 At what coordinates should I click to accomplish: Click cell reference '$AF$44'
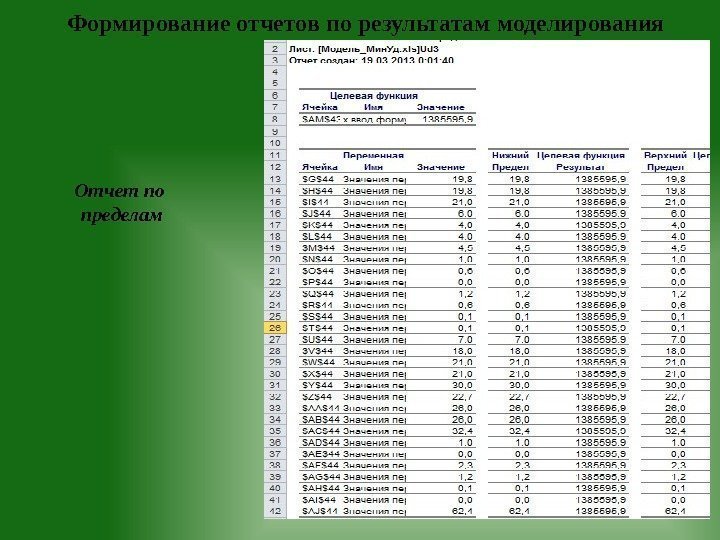pos(321,465)
